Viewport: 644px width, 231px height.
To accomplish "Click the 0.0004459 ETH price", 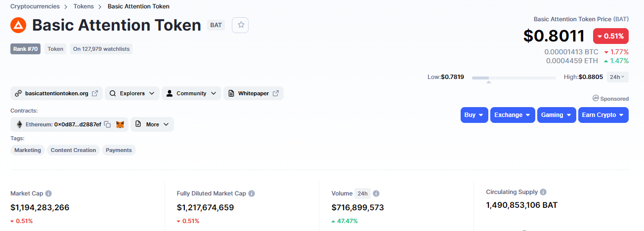I will pos(572,61).
